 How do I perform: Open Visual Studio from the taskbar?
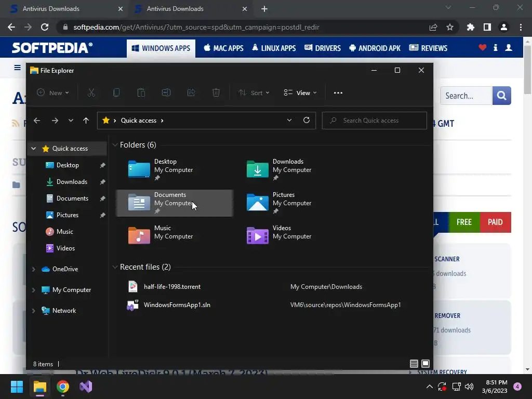tap(86, 387)
